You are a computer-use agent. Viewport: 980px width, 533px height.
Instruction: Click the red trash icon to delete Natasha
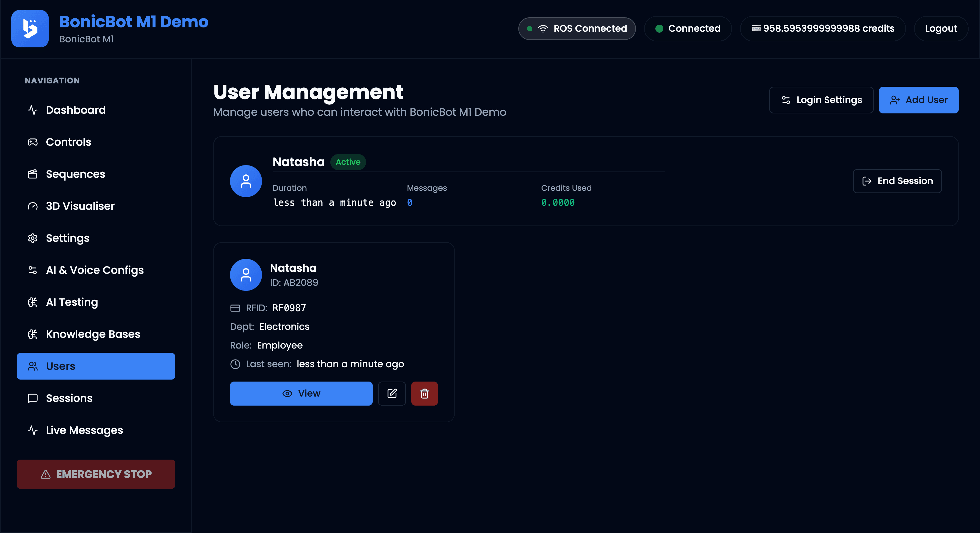pyautogui.click(x=425, y=393)
